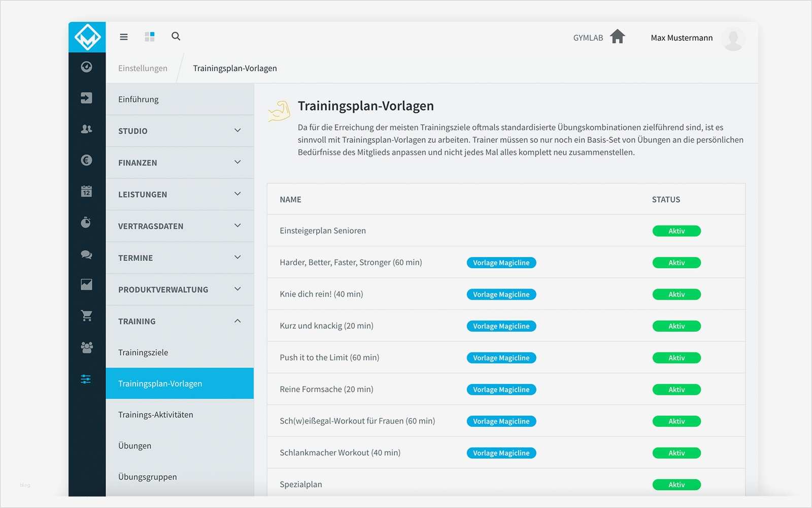The width and height of the screenshot is (812, 508).
Task: Open the GYMLAB home icon
Action: [x=617, y=37]
